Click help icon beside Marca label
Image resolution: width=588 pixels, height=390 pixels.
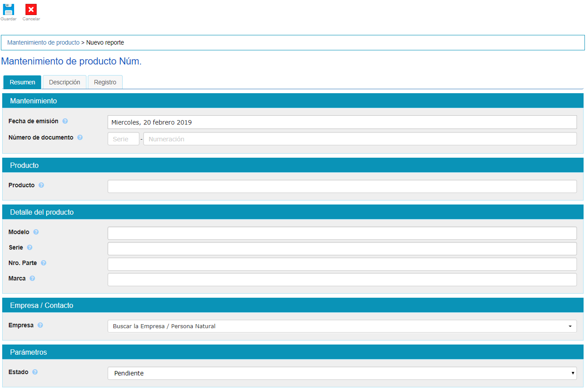32,278
